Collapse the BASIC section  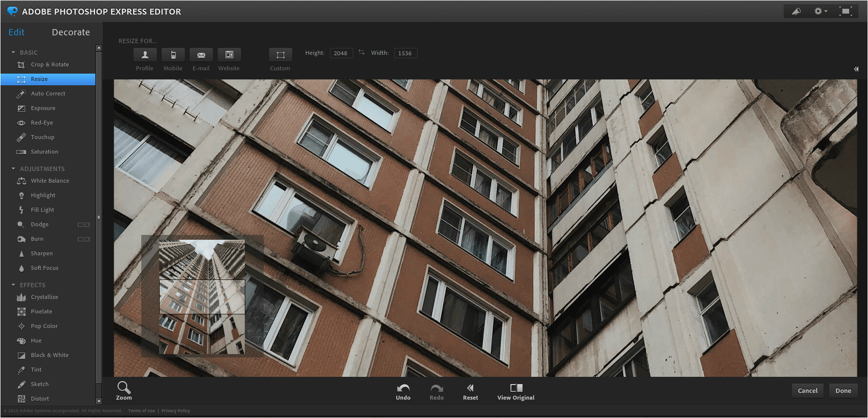coord(14,52)
